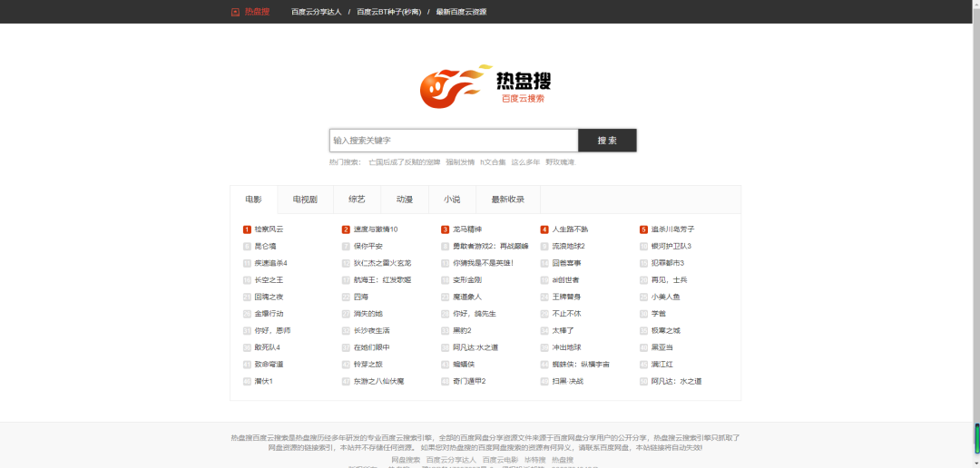Click the 网盘搜索 footer link
This screenshot has width=980, height=468.
coord(406,460)
